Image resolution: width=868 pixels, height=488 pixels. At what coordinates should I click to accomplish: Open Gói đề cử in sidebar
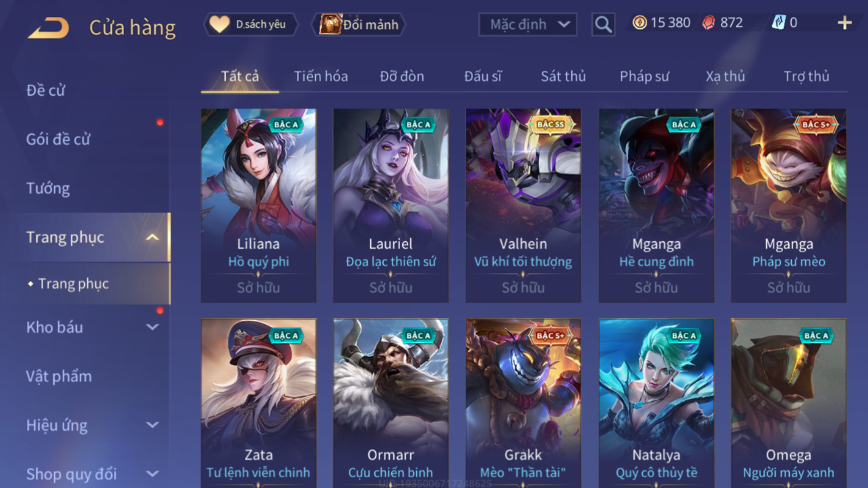58,139
